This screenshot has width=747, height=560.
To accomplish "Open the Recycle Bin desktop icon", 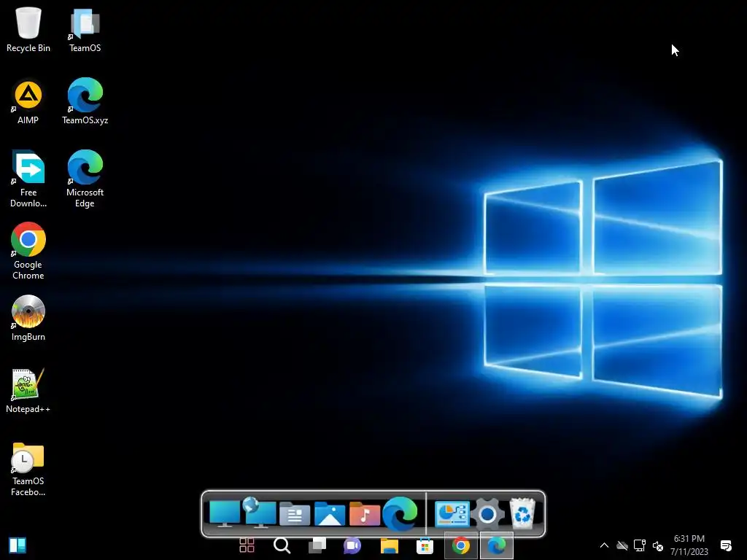I will tap(28, 29).
